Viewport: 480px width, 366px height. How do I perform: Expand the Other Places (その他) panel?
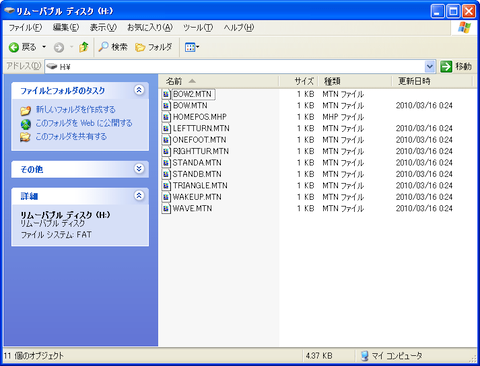coord(139,169)
